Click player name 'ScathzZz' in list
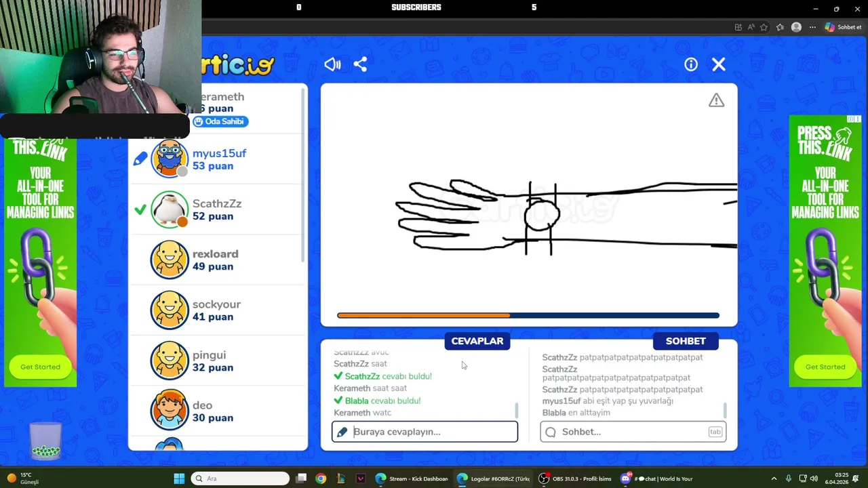 tap(217, 203)
